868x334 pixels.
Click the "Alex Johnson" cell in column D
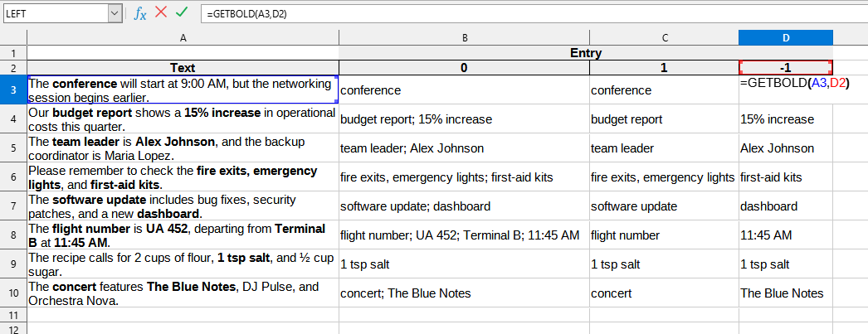pos(785,149)
